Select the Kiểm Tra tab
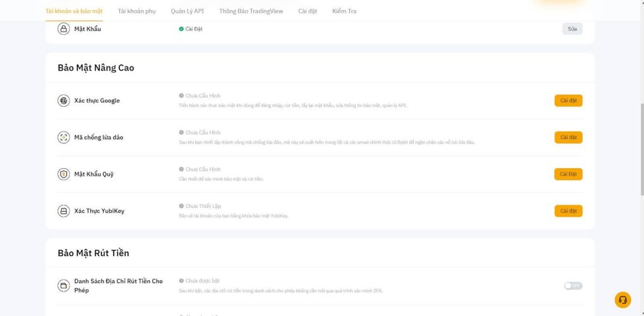The height and width of the screenshot is (316, 644). click(x=343, y=11)
